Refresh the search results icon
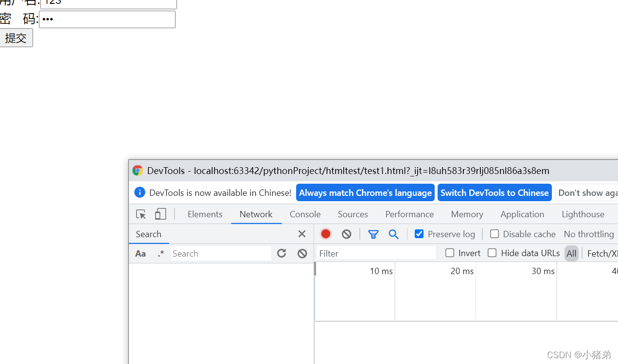The width and height of the screenshot is (618, 364). pos(282,253)
